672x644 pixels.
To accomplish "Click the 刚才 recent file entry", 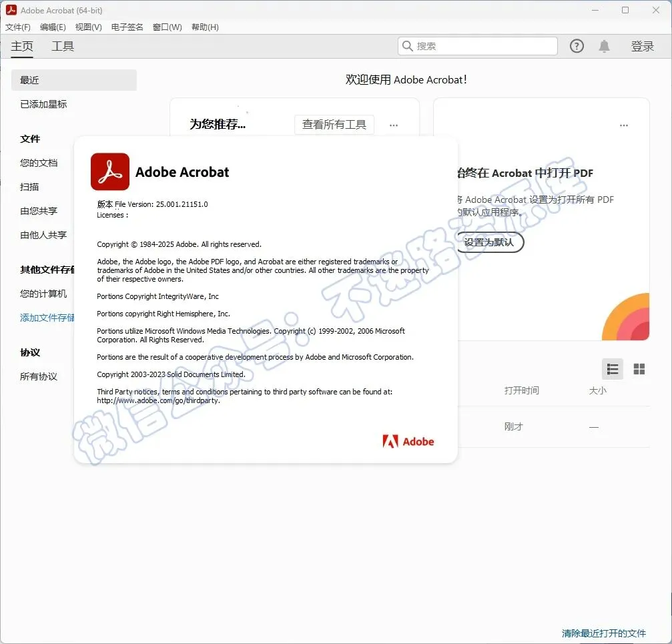I will (x=513, y=426).
